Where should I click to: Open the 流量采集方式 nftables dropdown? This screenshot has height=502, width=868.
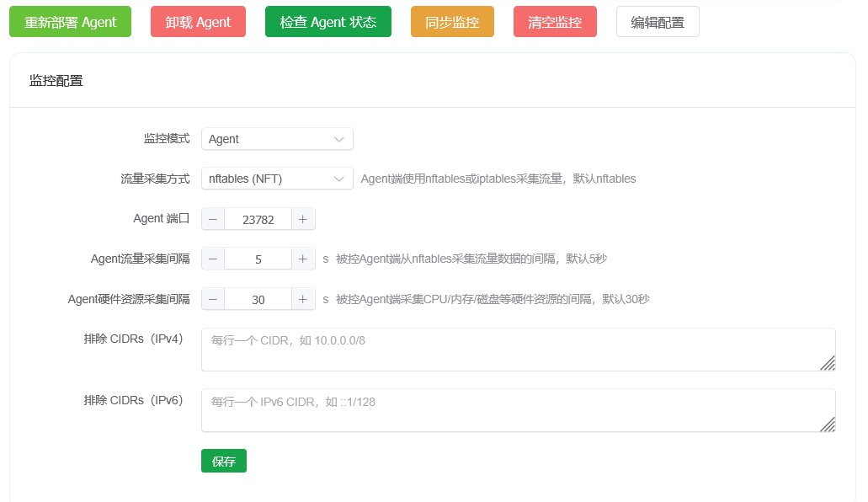[277, 179]
